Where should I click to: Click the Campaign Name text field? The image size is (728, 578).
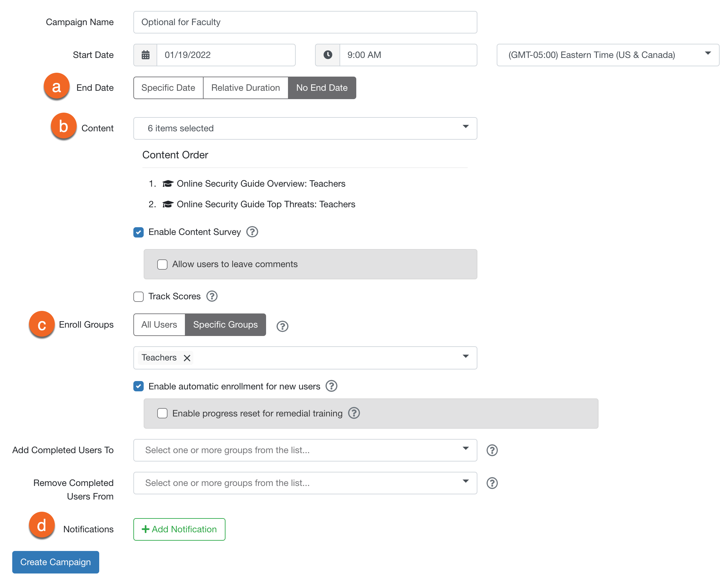click(x=305, y=22)
